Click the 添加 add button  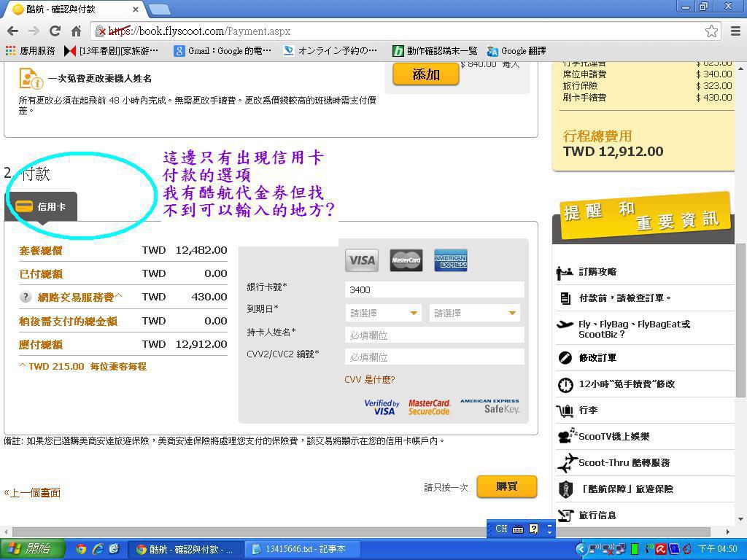[x=426, y=74]
